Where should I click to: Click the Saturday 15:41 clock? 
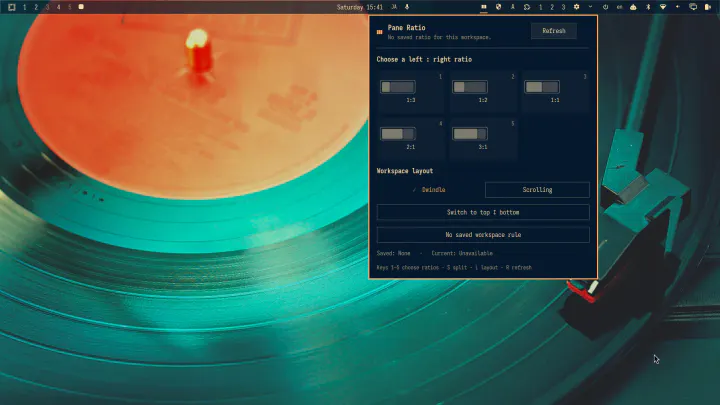point(360,7)
